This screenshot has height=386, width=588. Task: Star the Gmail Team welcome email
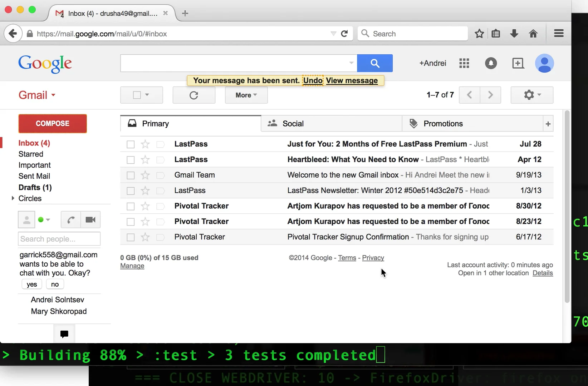click(x=145, y=175)
